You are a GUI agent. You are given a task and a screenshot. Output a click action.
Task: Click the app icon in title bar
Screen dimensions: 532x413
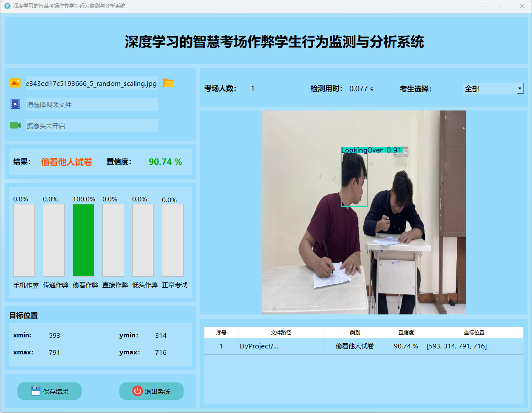click(7, 6)
